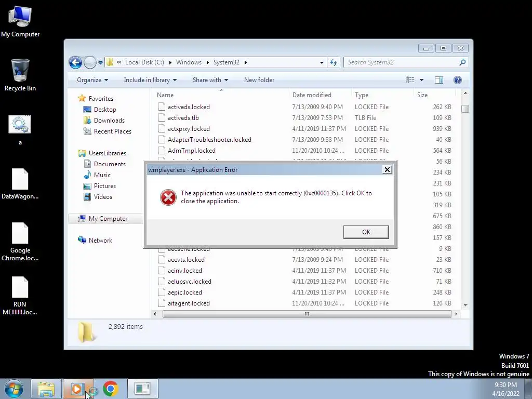532x399 pixels.
Task: Open recent locations dropdown arrow
Action: pos(100,63)
